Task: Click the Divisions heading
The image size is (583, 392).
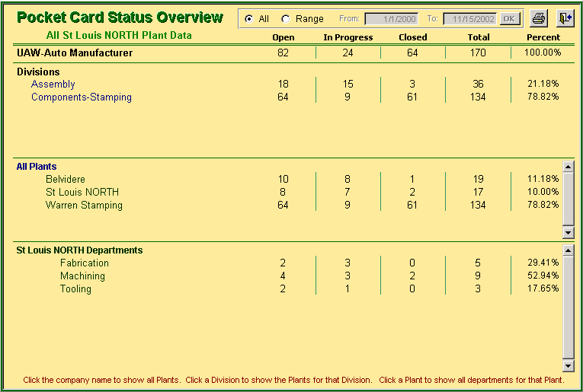Action: click(x=38, y=72)
